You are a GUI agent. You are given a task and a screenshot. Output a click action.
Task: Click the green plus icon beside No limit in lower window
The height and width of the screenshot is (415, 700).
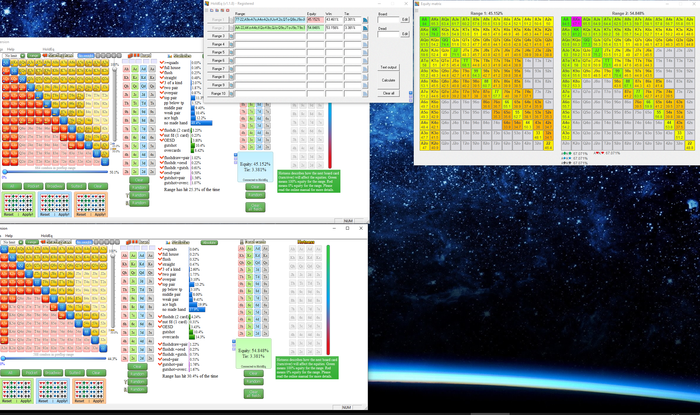21,242
